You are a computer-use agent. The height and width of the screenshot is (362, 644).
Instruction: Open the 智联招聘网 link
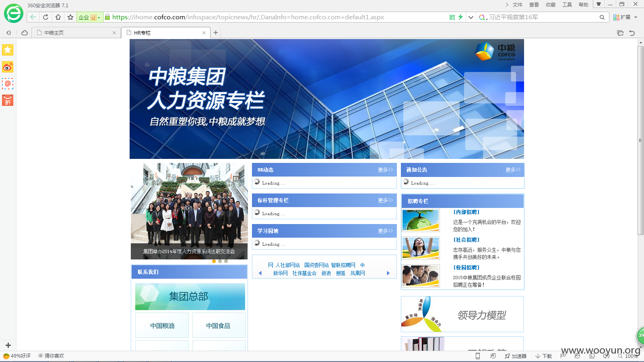tap(343, 265)
